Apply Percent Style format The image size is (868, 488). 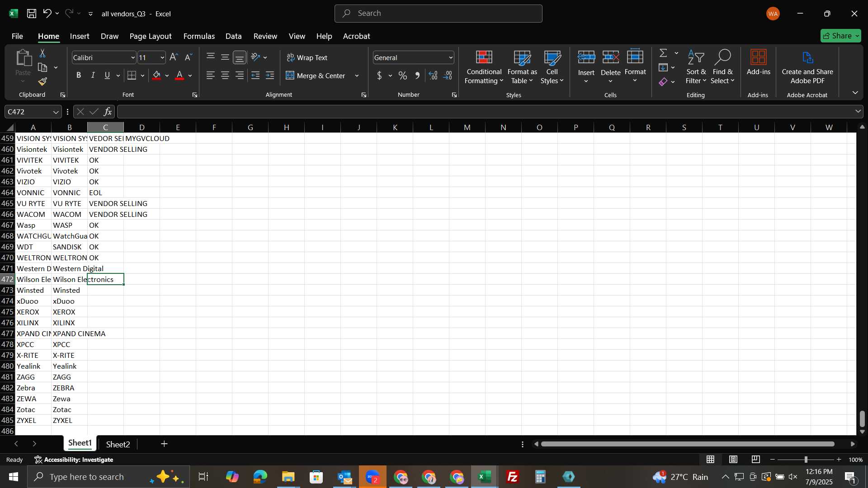pyautogui.click(x=403, y=75)
